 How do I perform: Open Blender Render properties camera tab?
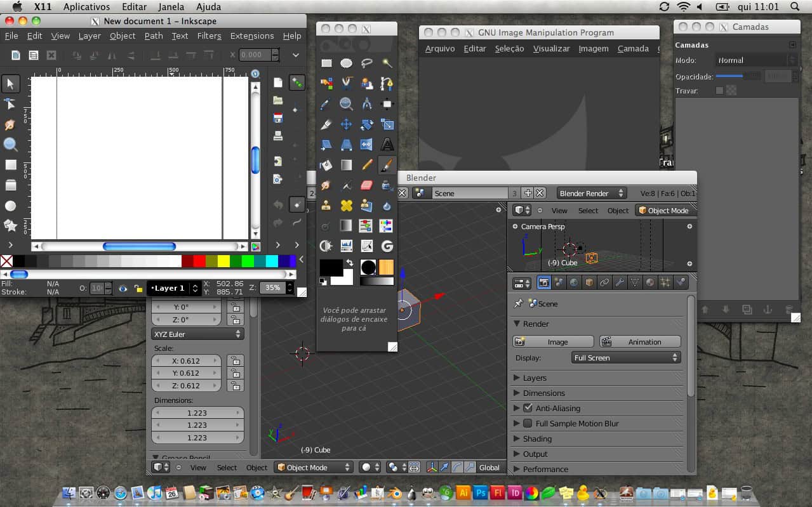tap(544, 282)
